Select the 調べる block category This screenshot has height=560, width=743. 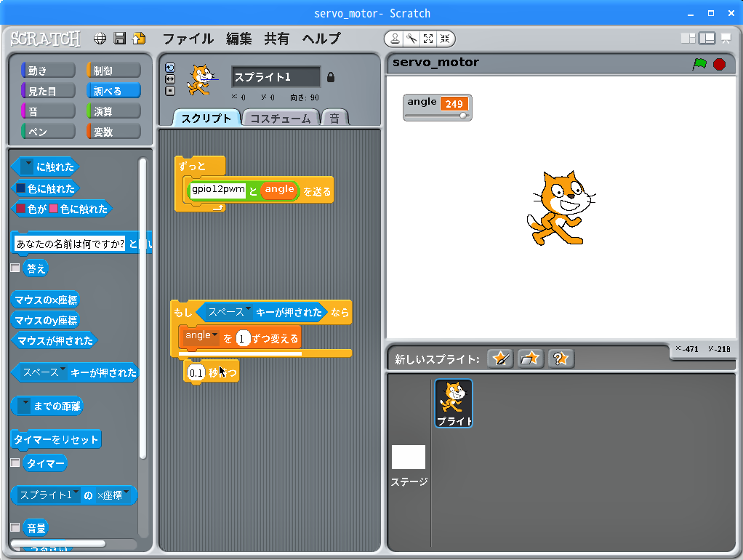pyautogui.click(x=113, y=91)
